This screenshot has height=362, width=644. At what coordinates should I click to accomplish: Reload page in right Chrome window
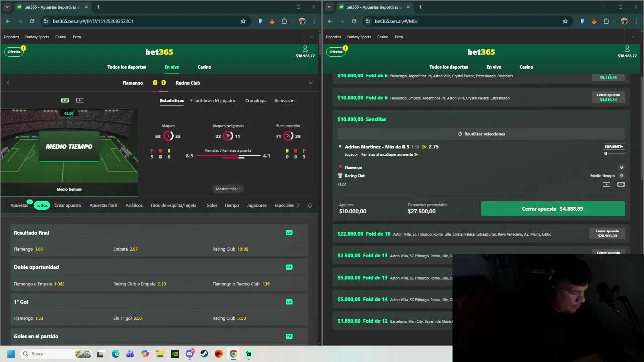click(x=354, y=21)
